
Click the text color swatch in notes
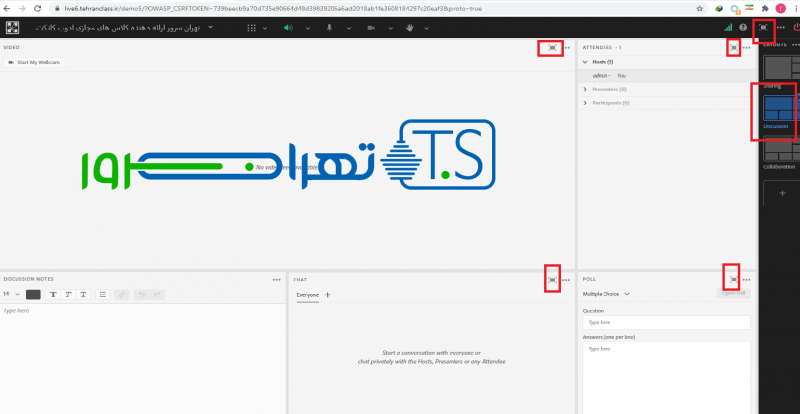33,294
